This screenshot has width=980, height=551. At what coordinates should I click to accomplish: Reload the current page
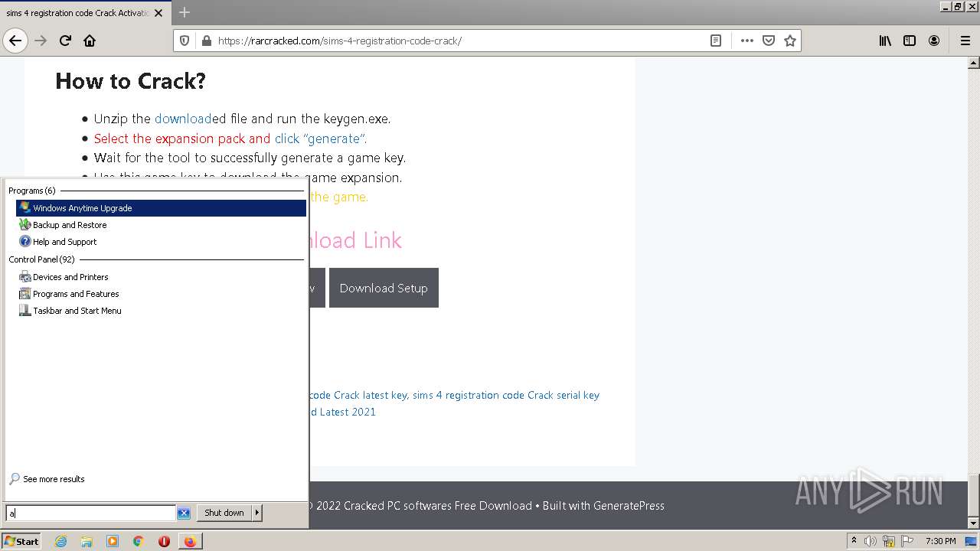coord(65,41)
